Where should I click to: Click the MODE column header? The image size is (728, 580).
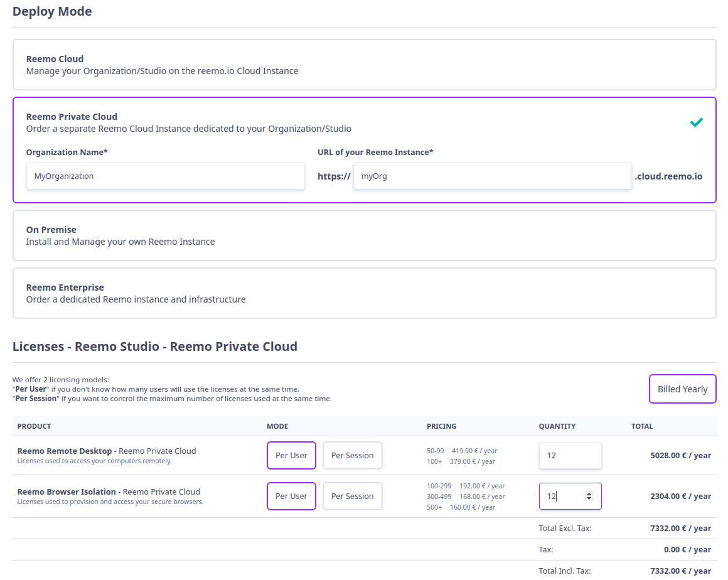(277, 426)
